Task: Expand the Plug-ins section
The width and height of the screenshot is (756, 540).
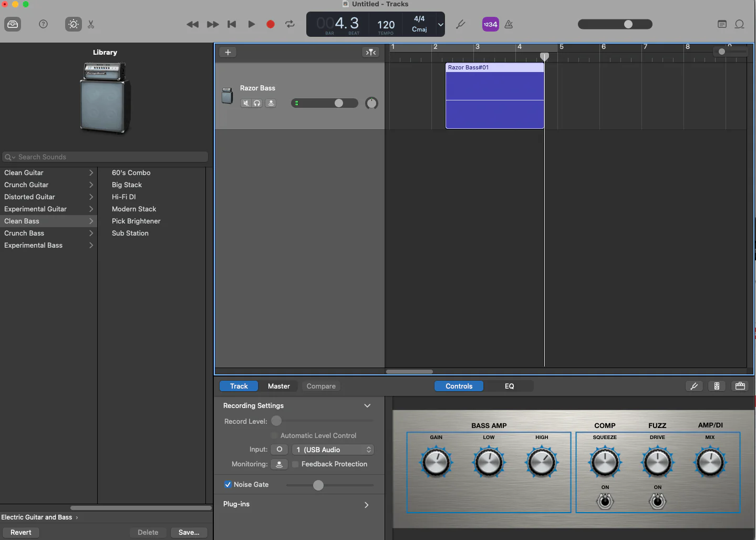Action: pos(366,505)
